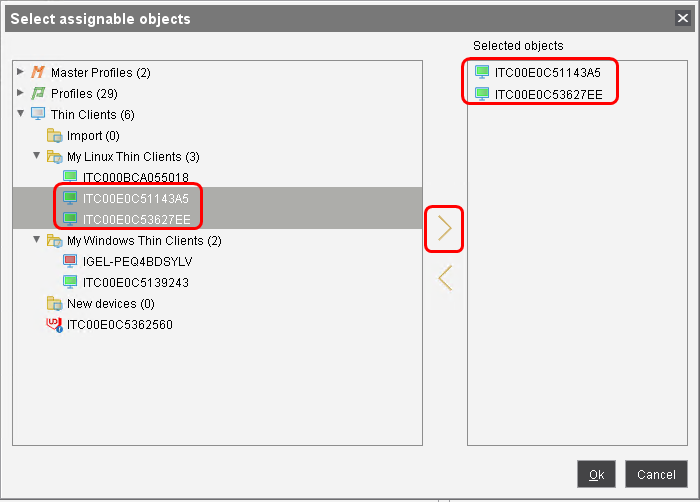This screenshot has width=700, height=502.
Task: Click the green Profiles icon
Action: (x=39, y=94)
